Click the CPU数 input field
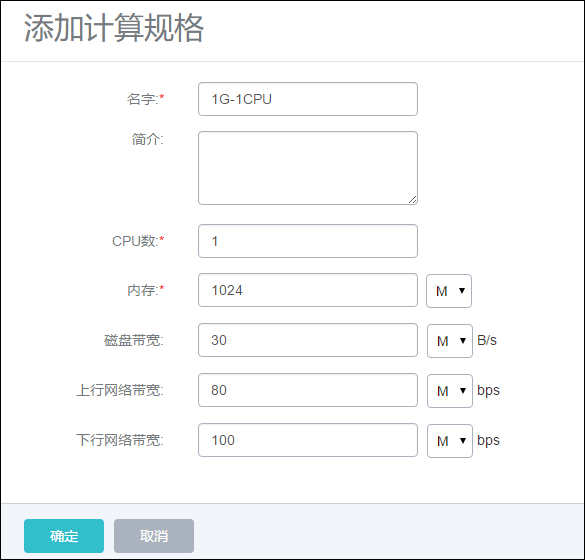 pos(308,241)
